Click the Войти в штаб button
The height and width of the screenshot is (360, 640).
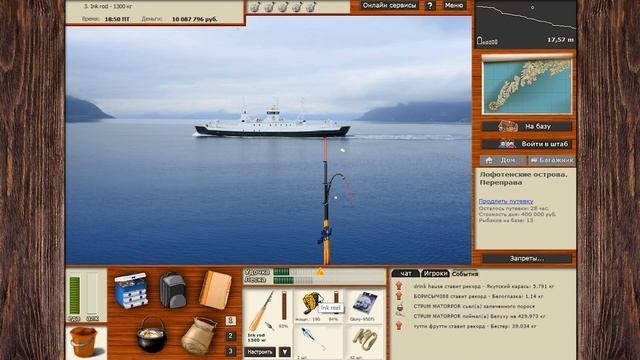click(x=527, y=144)
